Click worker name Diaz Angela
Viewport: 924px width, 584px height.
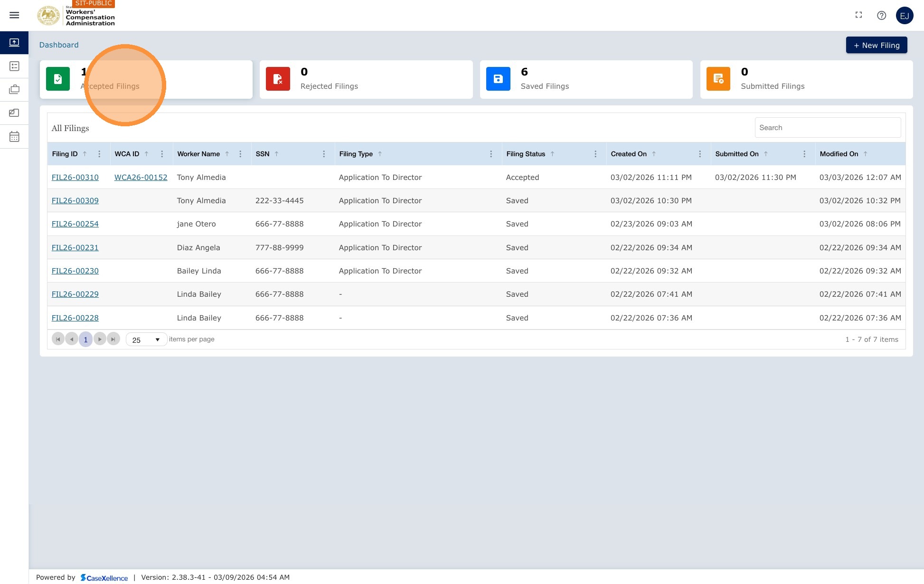(x=198, y=248)
